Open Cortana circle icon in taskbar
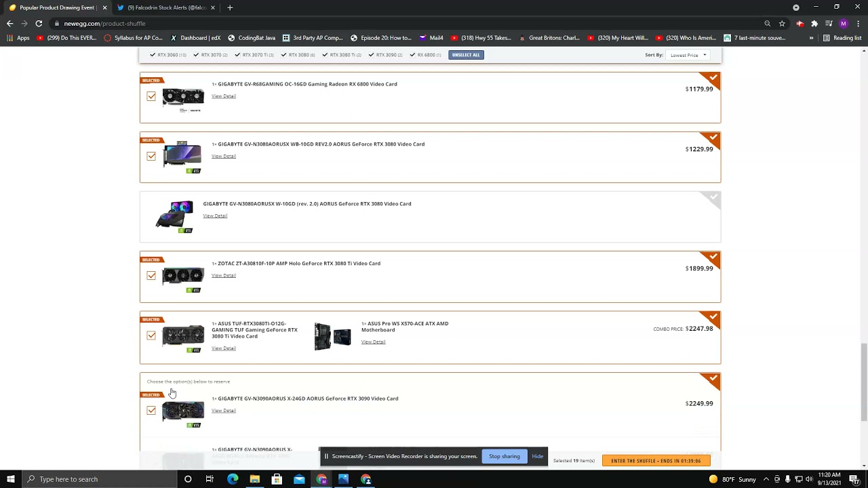Viewport: 868px width, 488px height. click(x=188, y=479)
